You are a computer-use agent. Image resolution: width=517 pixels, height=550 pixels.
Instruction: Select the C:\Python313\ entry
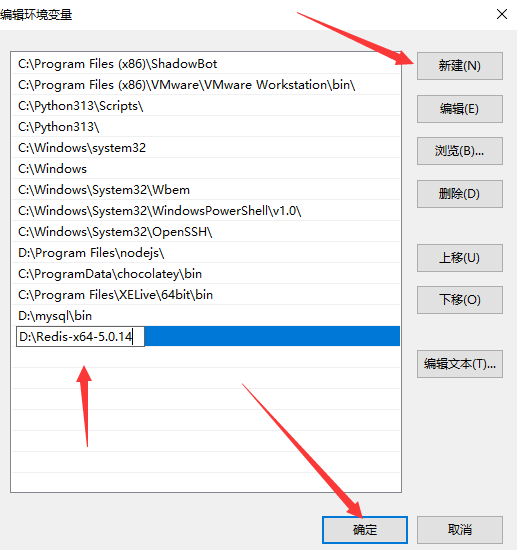tap(206, 127)
